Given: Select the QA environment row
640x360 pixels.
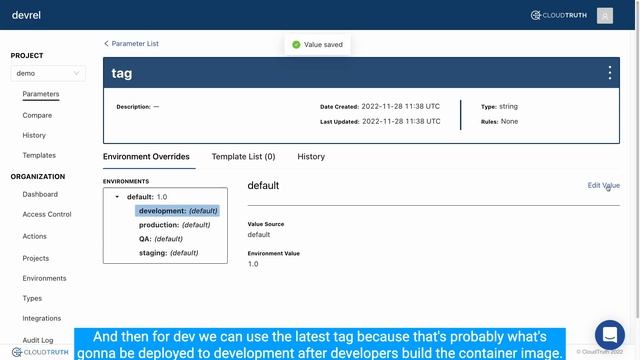Looking at the screenshot, I should tap(160, 239).
